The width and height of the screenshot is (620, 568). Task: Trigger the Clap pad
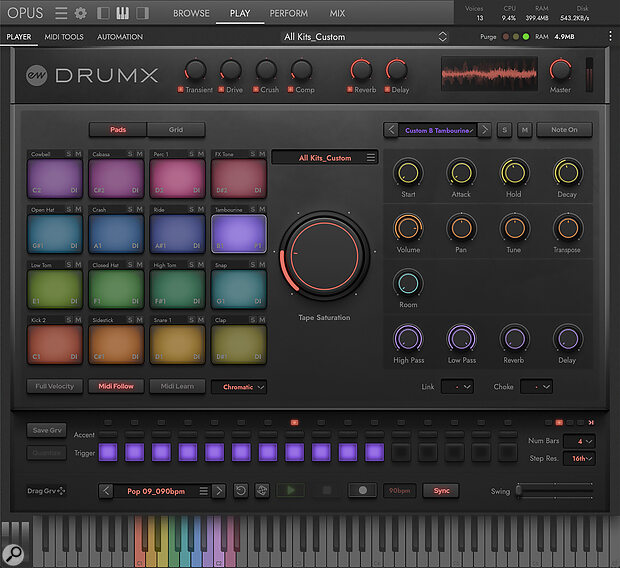pyautogui.click(x=239, y=344)
